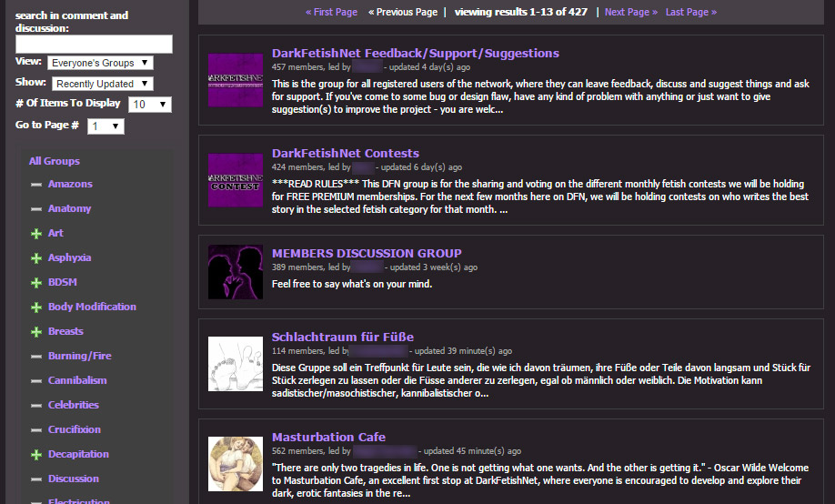The width and height of the screenshot is (835, 504).
Task: Open DarkFetishNet Contests group title
Action: [x=346, y=154]
